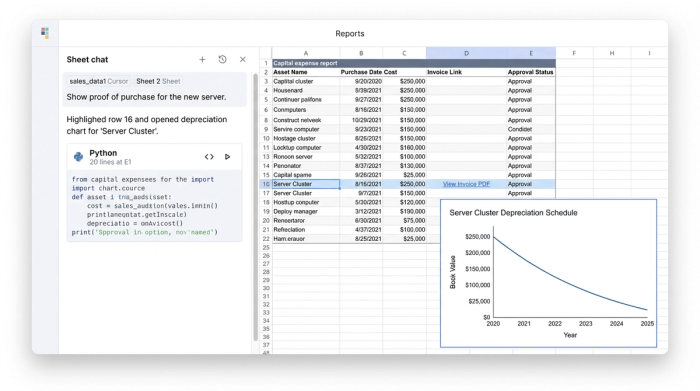Select column B header
The width and height of the screenshot is (700, 391).
(361, 53)
